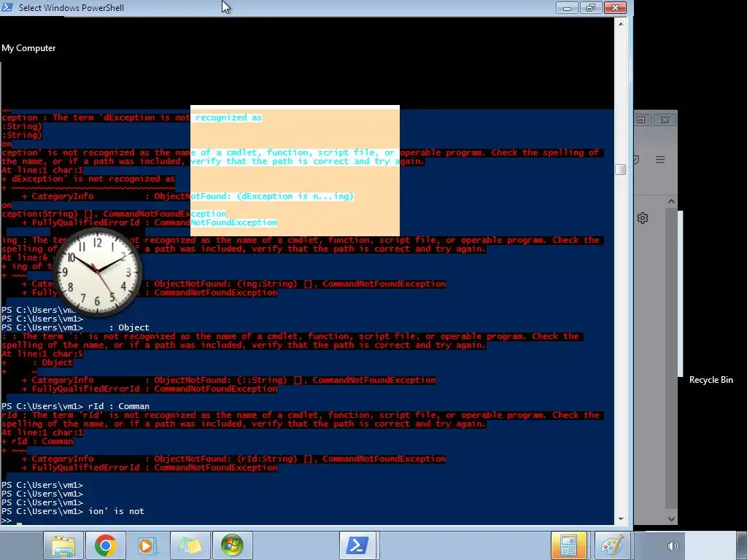Open Windows Media Player taskbar icon
Image resolution: width=747 pixels, height=560 pixels.
click(x=147, y=545)
